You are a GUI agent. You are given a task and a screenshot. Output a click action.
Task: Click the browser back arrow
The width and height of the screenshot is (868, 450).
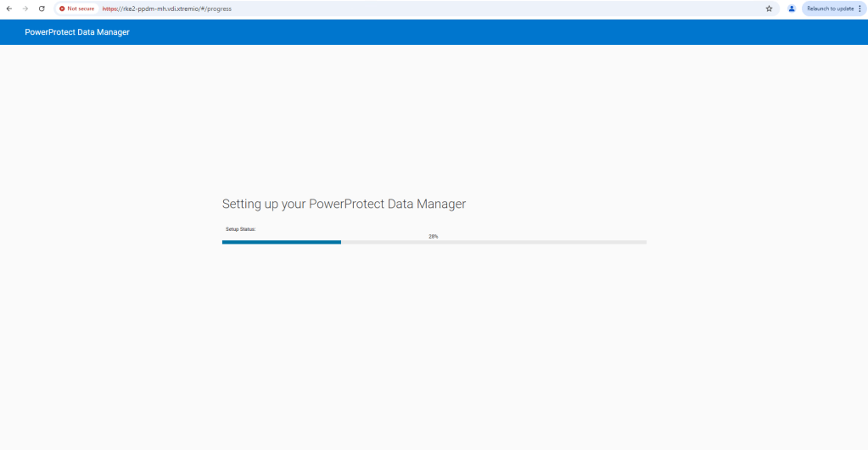click(9, 8)
